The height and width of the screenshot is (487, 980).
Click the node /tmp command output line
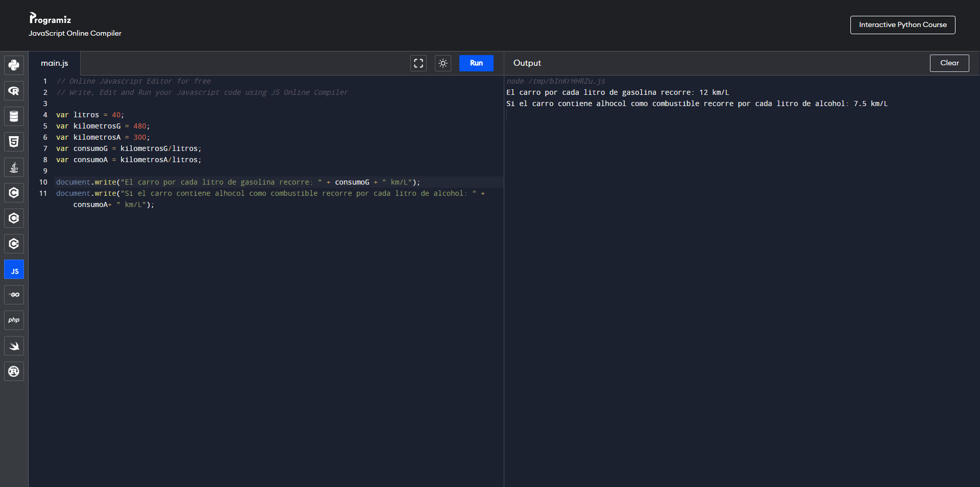point(556,81)
